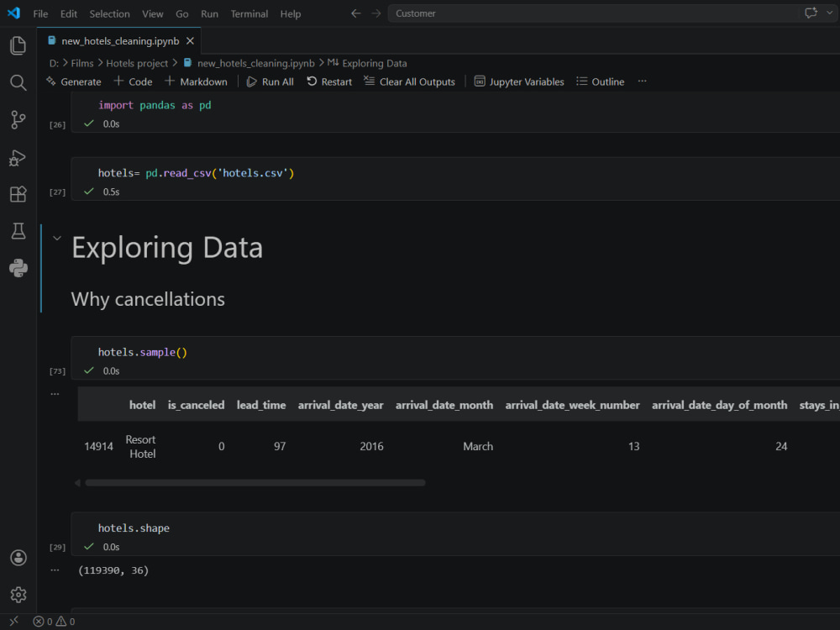The width and height of the screenshot is (840, 630).
Task: Open output options for hotels.shape cell
Action: click(55, 570)
